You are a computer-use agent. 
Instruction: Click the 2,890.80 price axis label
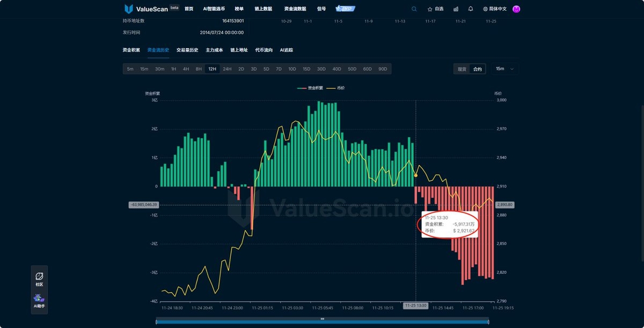click(506, 205)
